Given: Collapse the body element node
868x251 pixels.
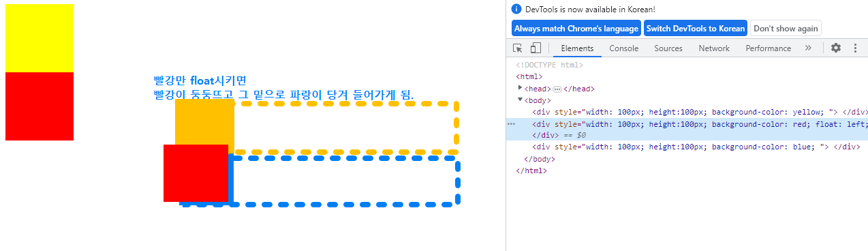Looking at the screenshot, I should (x=521, y=100).
